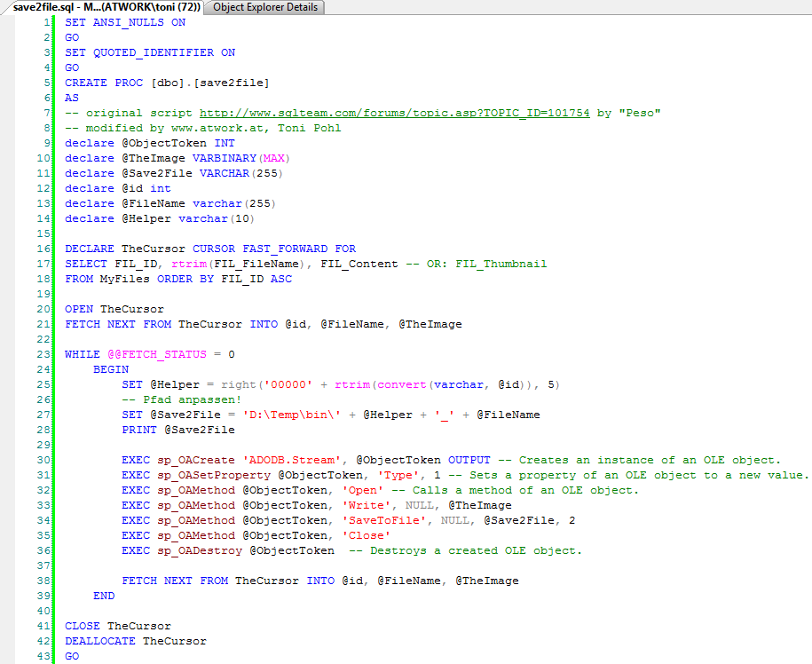Image resolution: width=812 pixels, height=664 pixels.
Task: Click the PRINT @Save2File statement
Action: [178, 430]
